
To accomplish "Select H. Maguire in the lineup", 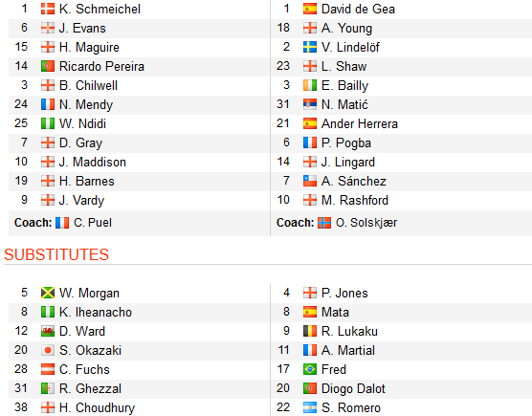I will (89, 48).
